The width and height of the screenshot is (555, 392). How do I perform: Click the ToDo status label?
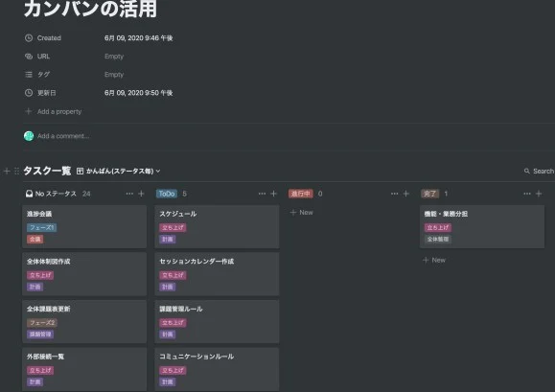167,194
